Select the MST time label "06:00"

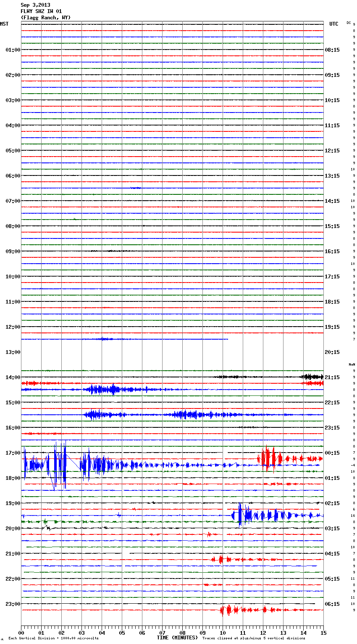tap(13, 176)
